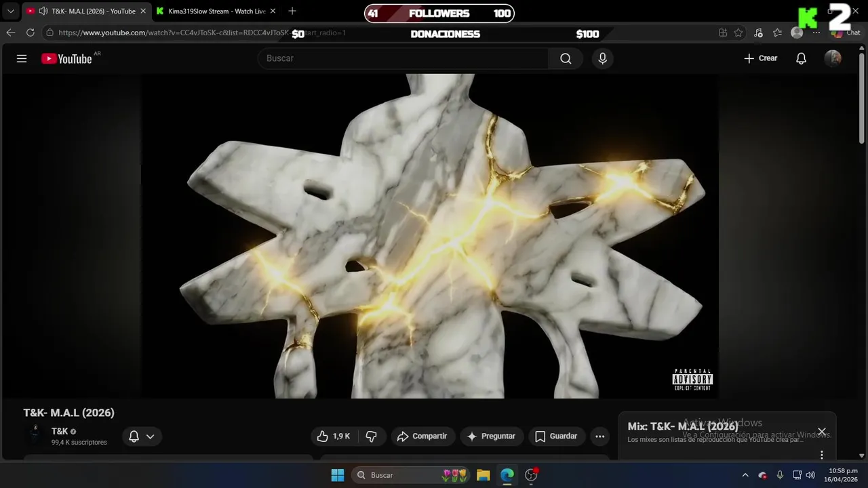Open browser split screen apps icon
The width and height of the screenshot is (868, 488).
[723, 33]
